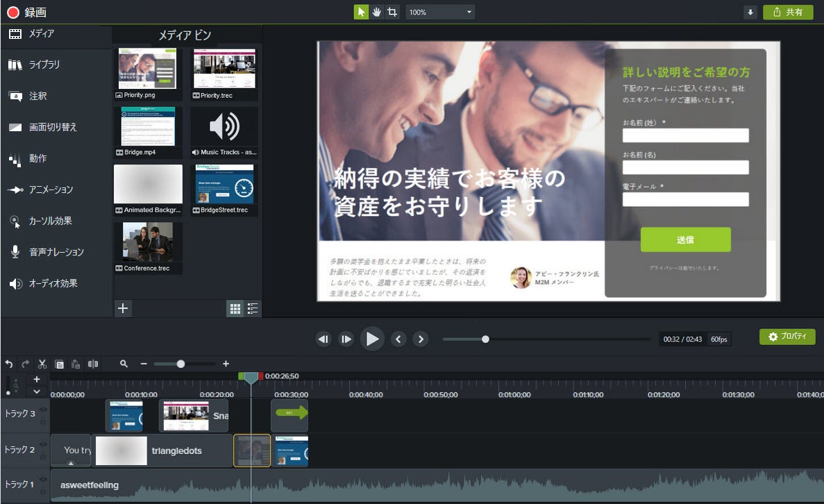Screen dimensions: 824x504
Task: Open the メディア tab
Action: tap(56, 33)
